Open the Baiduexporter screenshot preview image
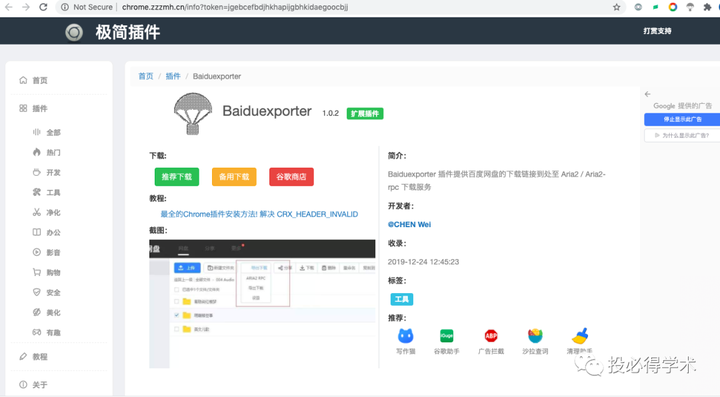 (x=262, y=304)
